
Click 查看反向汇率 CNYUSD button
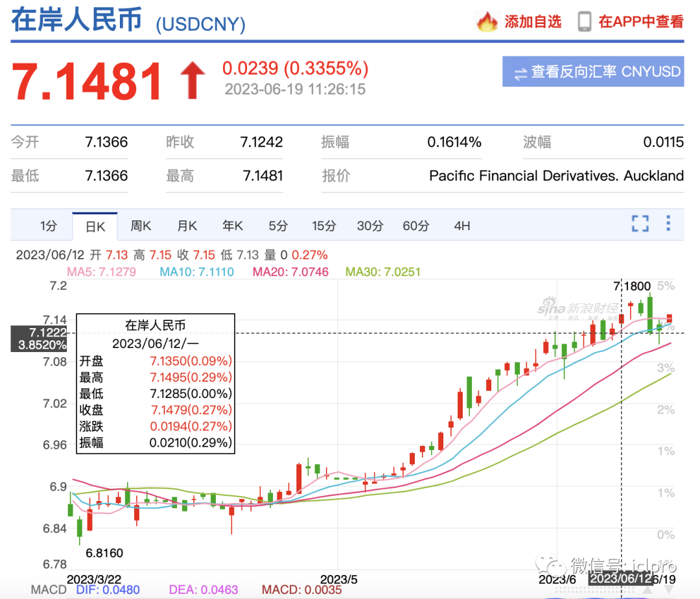(x=592, y=72)
